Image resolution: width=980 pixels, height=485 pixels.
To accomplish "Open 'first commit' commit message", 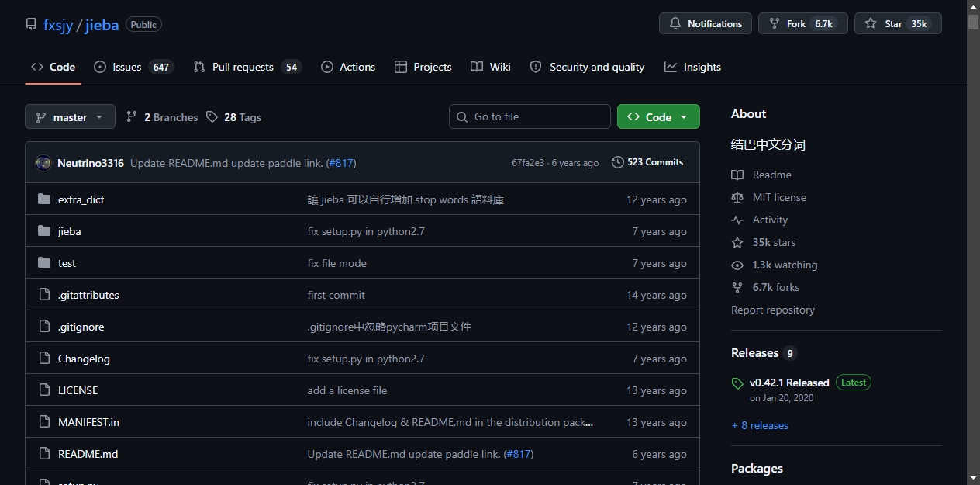I will (336, 295).
